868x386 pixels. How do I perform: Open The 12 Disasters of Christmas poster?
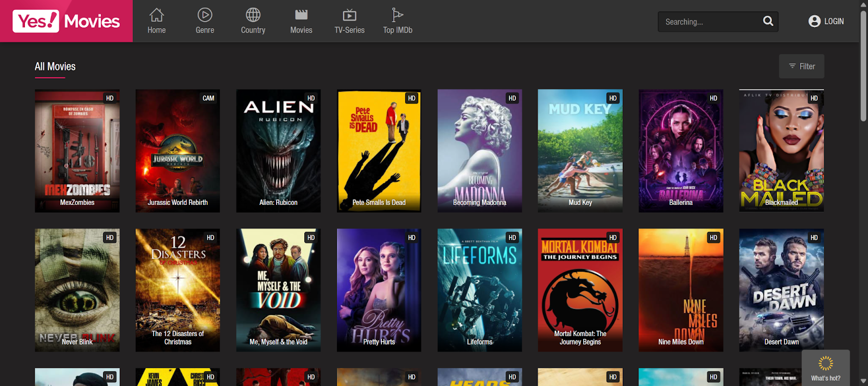click(178, 290)
